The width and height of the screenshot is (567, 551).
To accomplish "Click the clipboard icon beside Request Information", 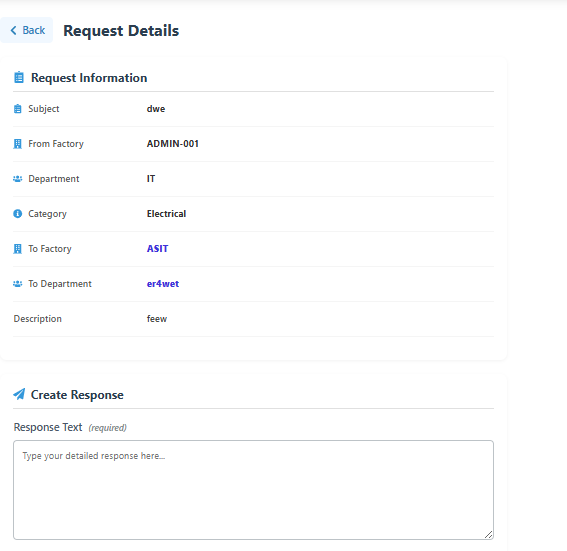I will pos(19,77).
